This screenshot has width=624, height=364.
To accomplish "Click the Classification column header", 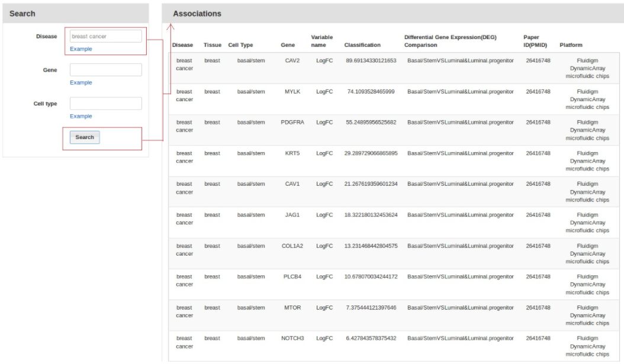I will [x=362, y=45].
